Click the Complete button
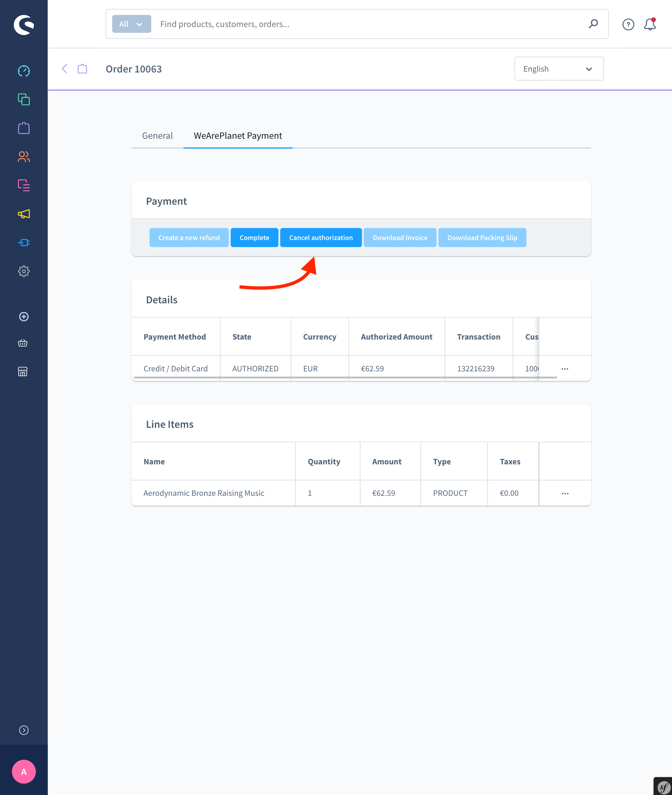 pyautogui.click(x=254, y=238)
